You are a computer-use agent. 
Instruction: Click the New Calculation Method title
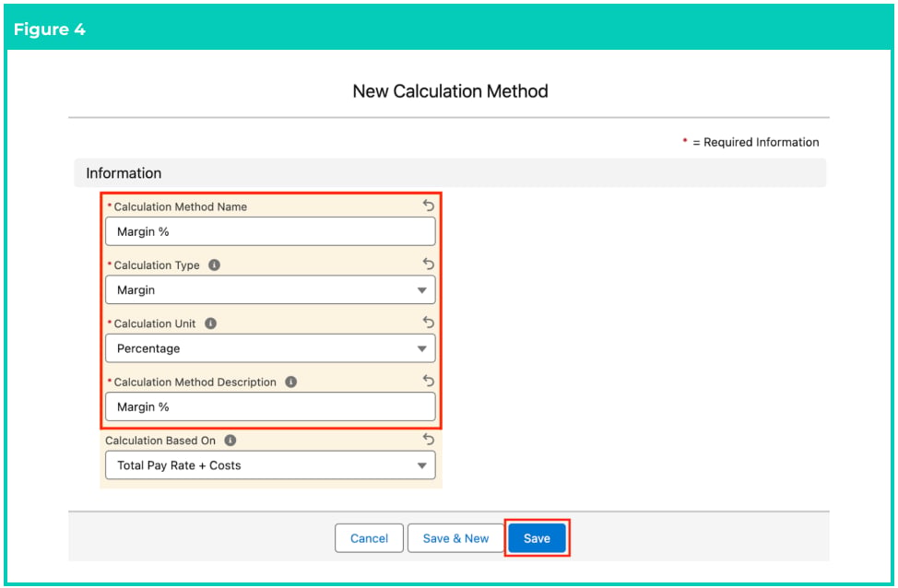[x=450, y=91]
